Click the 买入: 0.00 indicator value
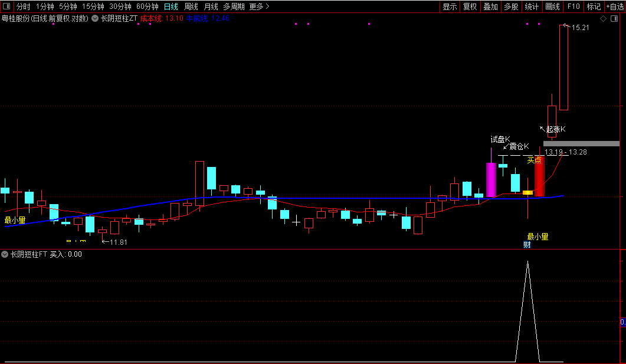The height and width of the screenshot is (364, 626). pos(66,254)
